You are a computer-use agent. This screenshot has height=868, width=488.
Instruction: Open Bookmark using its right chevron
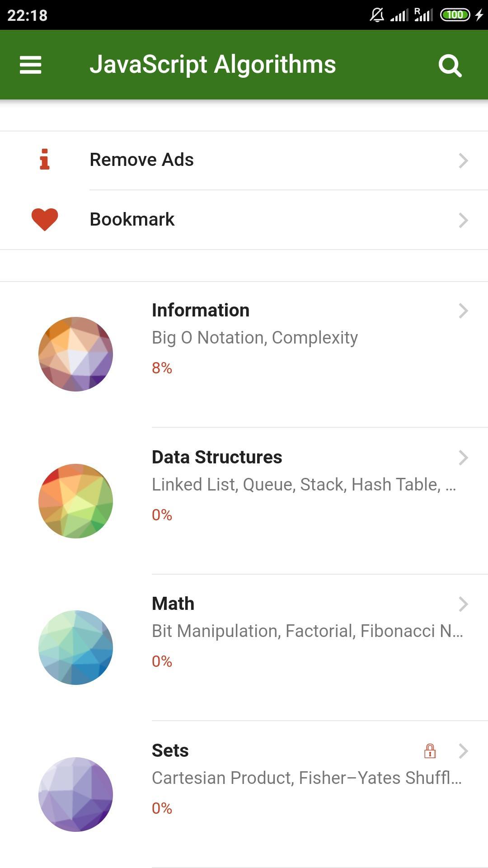point(463,220)
